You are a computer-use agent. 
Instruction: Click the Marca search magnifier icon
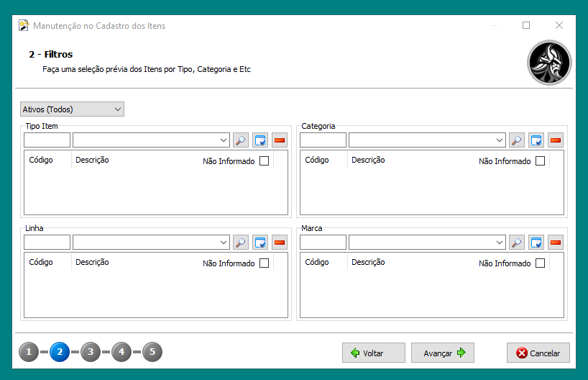(x=517, y=243)
